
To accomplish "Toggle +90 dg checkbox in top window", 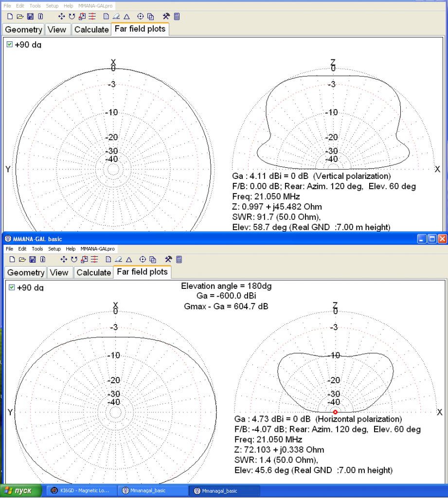I will click(10, 45).
